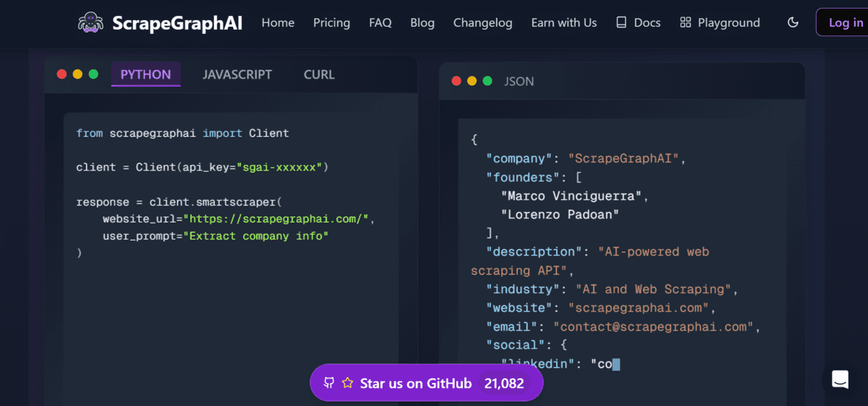This screenshot has height=406, width=868.
Task: Click the Docs book icon
Action: (x=621, y=22)
